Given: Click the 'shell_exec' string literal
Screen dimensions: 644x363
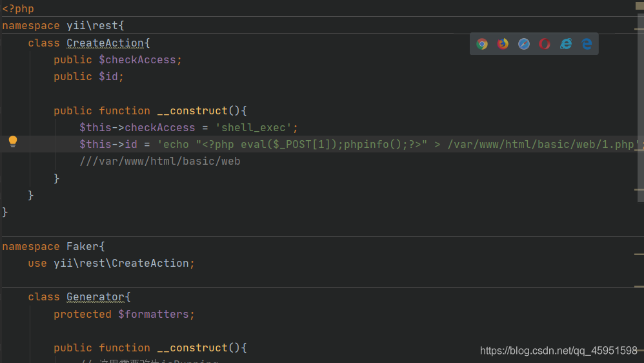Looking at the screenshot, I should pos(253,128).
